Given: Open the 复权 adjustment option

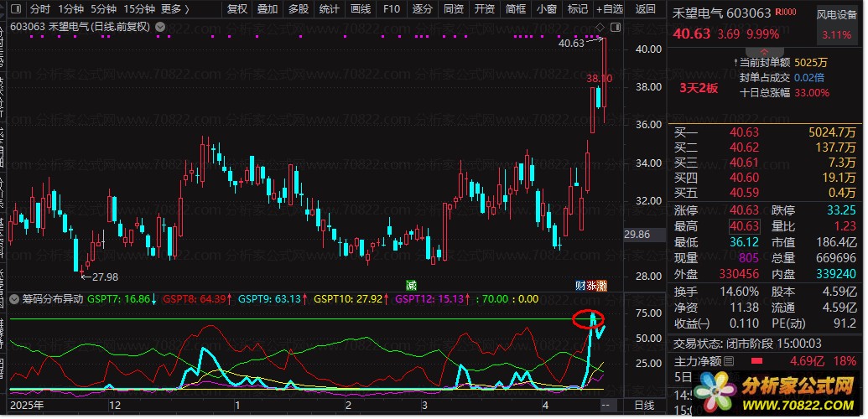Looking at the screenshot, I should click(237, 9).
